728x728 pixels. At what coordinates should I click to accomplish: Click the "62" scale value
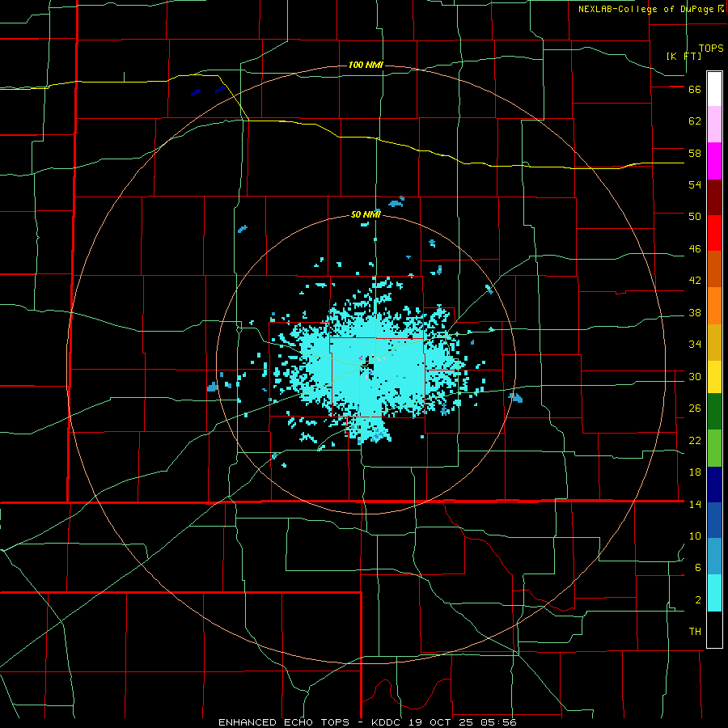(695, 121)
